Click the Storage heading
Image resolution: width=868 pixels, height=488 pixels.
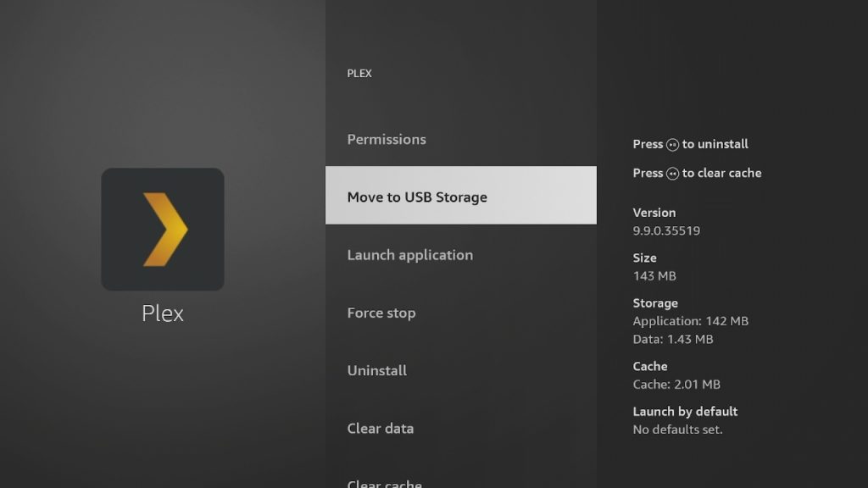655,303
